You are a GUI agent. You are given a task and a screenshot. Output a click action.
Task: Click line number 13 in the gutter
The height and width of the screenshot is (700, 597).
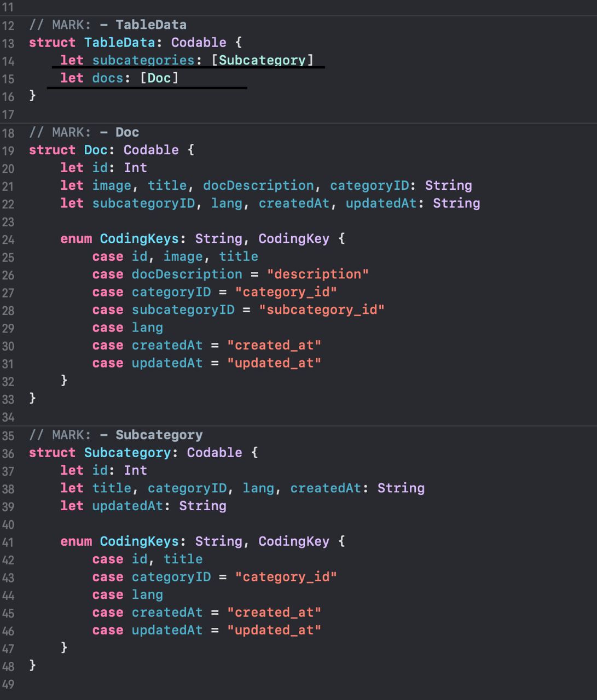[x=8, y=43]
